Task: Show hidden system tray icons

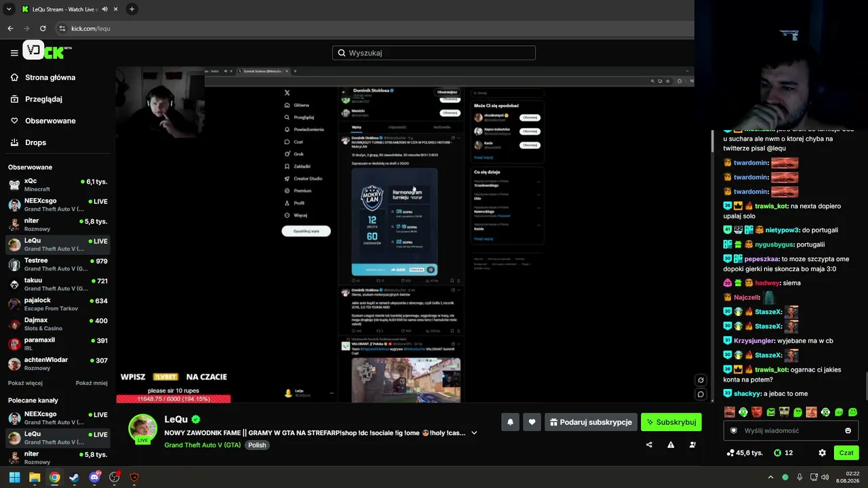Action: pos(770,477)
